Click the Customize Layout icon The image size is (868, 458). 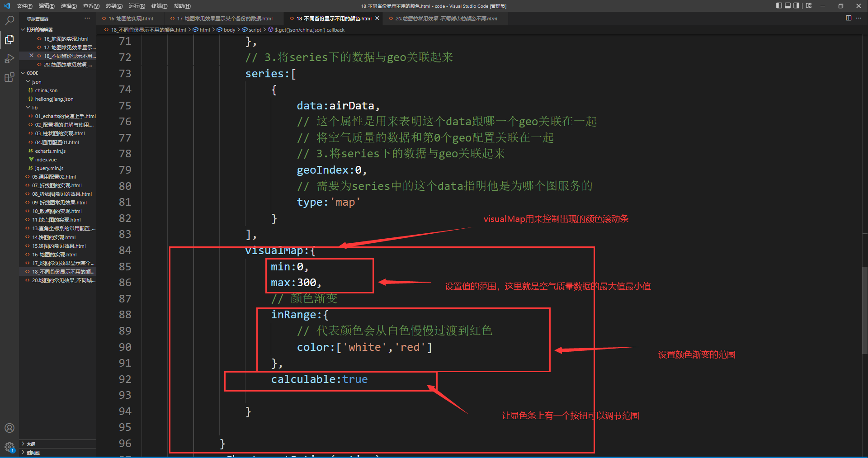pyautogui.click(x=809, y=6)
